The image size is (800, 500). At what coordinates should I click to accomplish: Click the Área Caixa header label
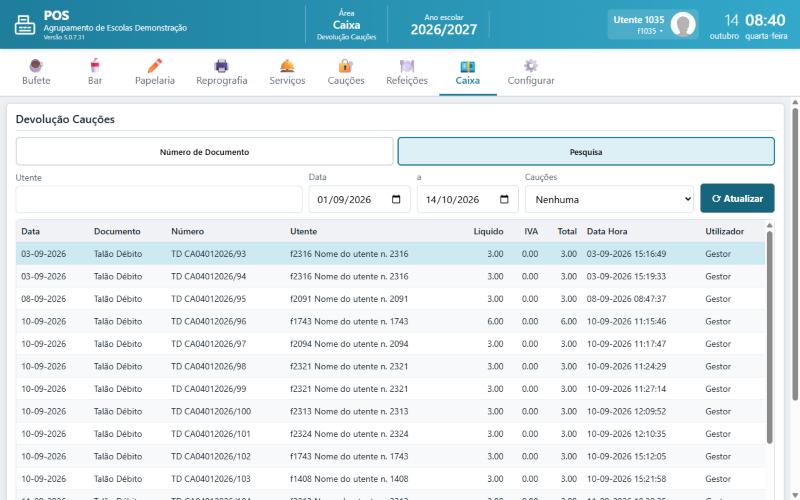pos(346,25)
